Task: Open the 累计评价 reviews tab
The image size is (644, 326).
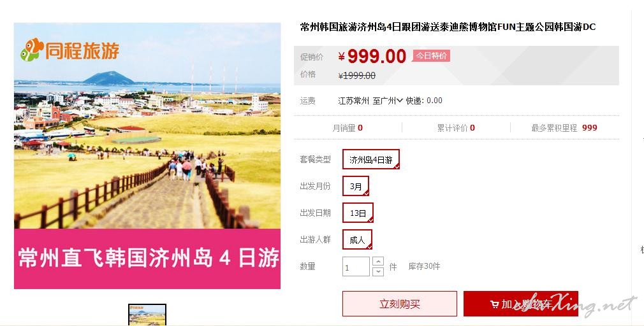Action: (456, 128)
